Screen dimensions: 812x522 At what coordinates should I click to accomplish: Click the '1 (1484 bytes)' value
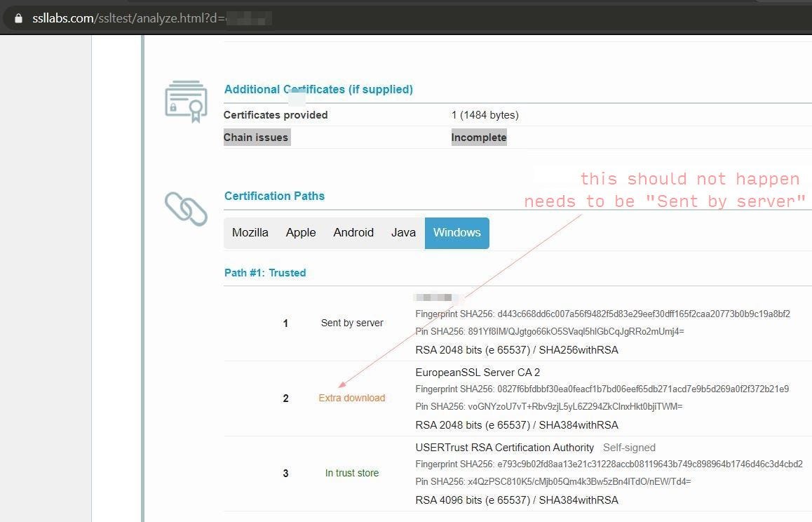[485, 115]
